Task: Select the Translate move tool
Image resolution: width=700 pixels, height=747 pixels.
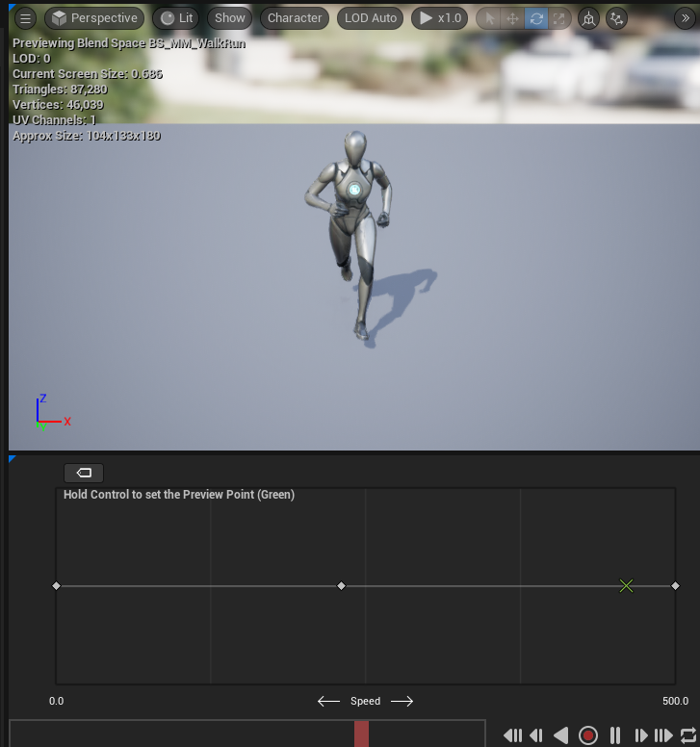Action: [x=513, y=18]
